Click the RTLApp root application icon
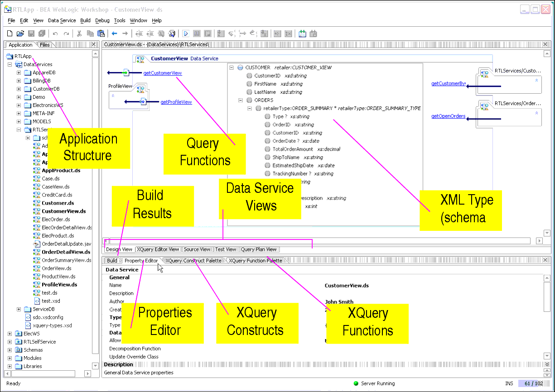 (x=10, y=56)
